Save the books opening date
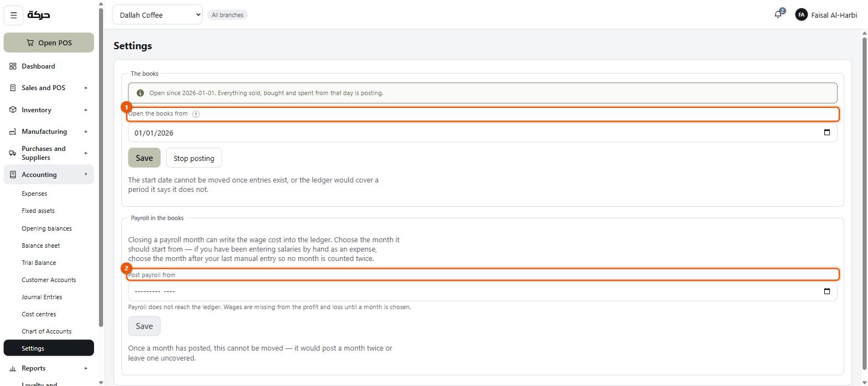The width and height of the screenshot is (868, 386). click(x=144, y=158)
